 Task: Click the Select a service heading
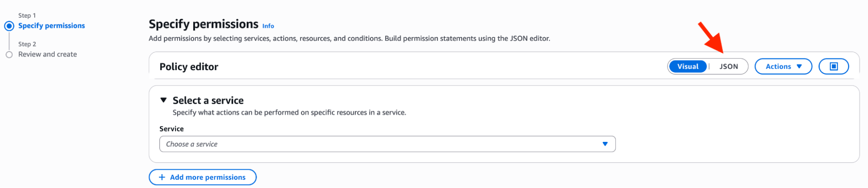click(208, 101)
